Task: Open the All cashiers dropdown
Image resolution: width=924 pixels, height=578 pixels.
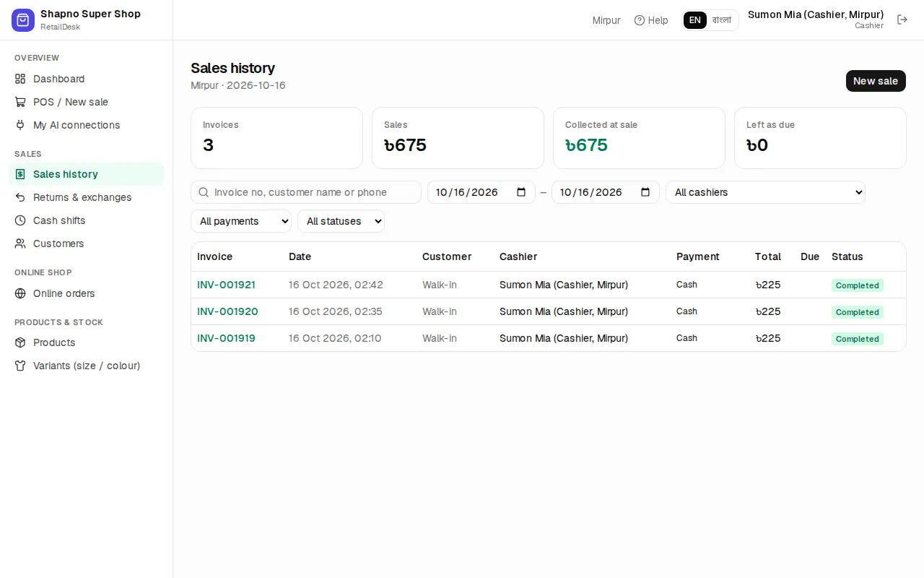Action: (765, 192)
